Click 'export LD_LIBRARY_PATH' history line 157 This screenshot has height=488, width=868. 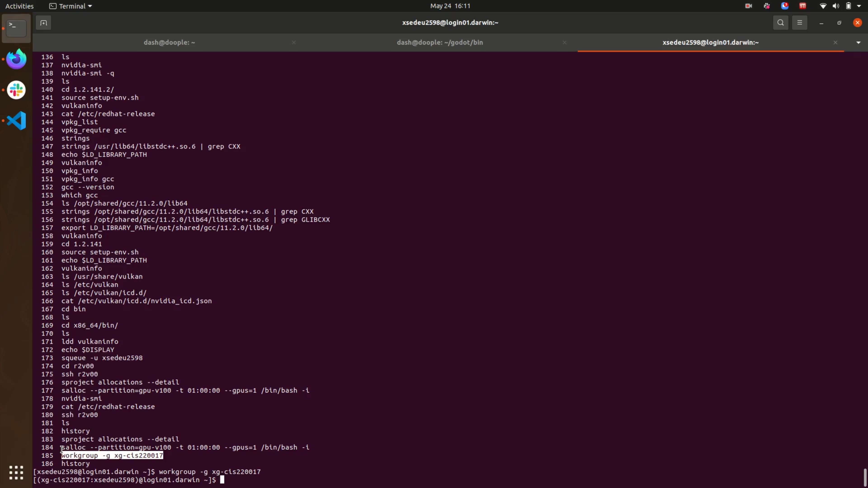coord(167,228)
